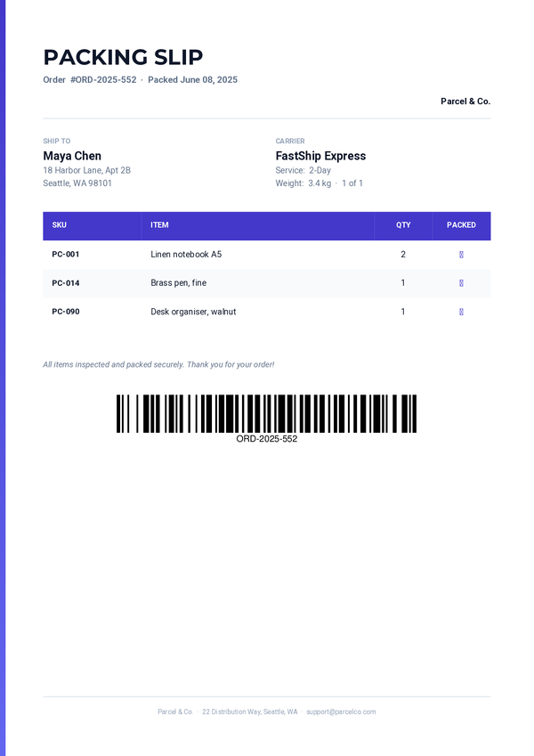Click the SKU column header
The image size is (534, 756).
(x=60, y=225)
